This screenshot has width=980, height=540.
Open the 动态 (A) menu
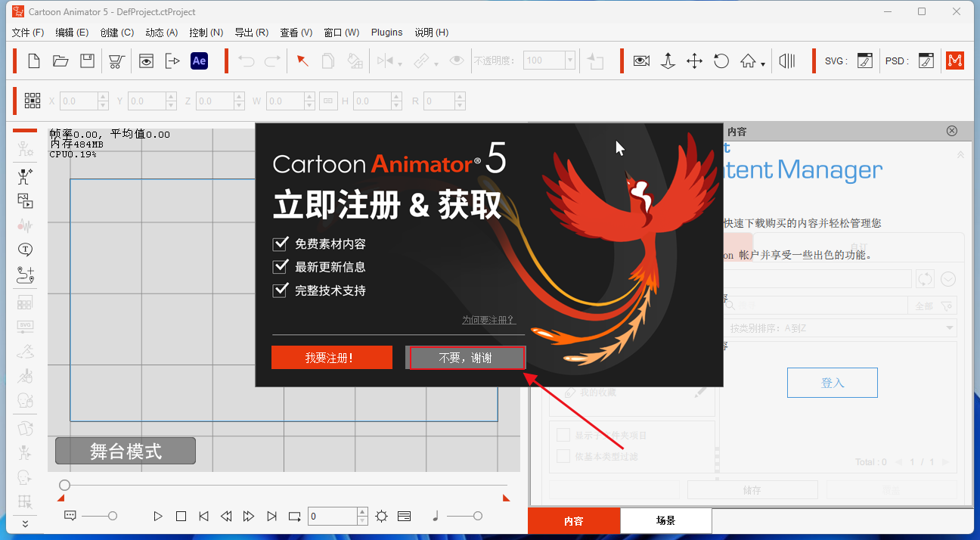tap(162, 33)
